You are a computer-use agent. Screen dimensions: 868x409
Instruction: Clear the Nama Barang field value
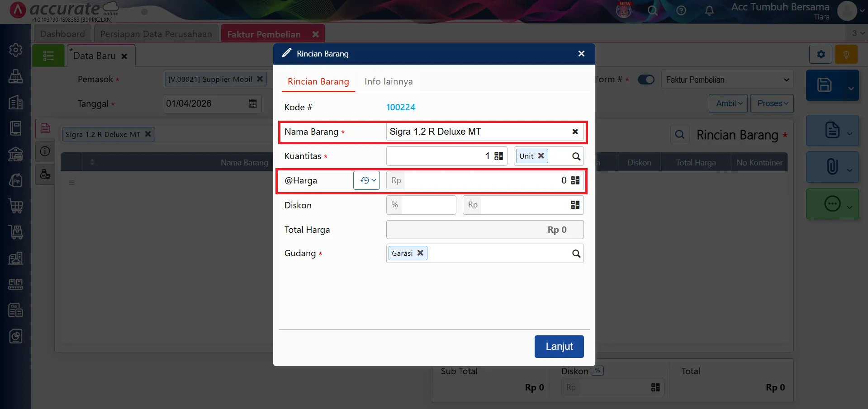575,132
